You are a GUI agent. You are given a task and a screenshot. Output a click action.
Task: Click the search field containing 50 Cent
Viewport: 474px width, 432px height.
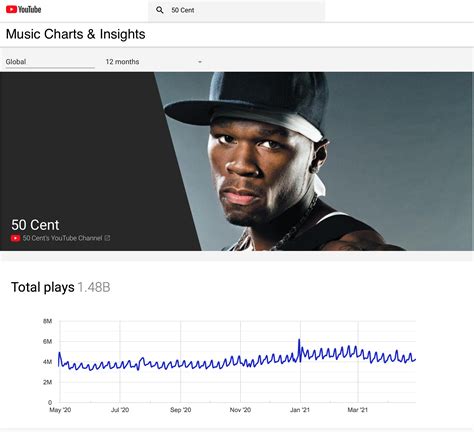[x=236, y=10]
